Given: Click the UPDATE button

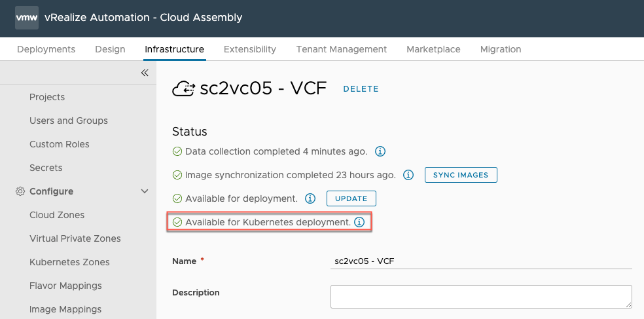Looking at the screenshot, I should coord(351,198).
